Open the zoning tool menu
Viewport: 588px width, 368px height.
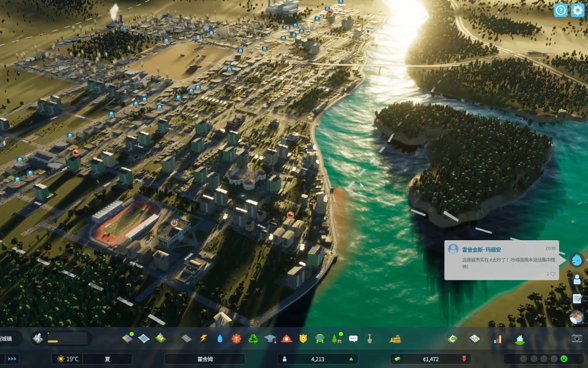click(x=127, y=338)
